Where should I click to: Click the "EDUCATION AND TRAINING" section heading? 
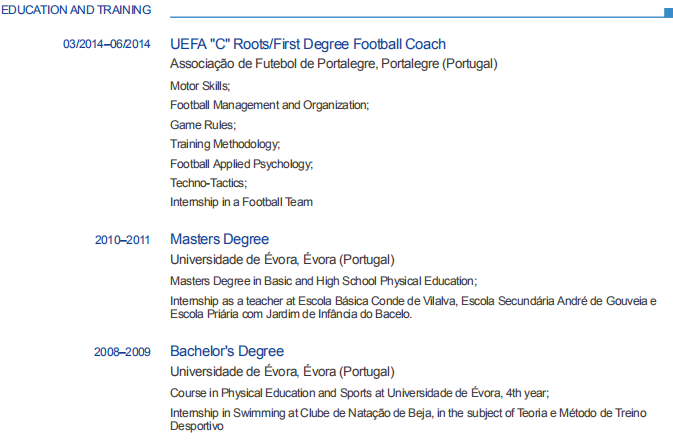76,10
